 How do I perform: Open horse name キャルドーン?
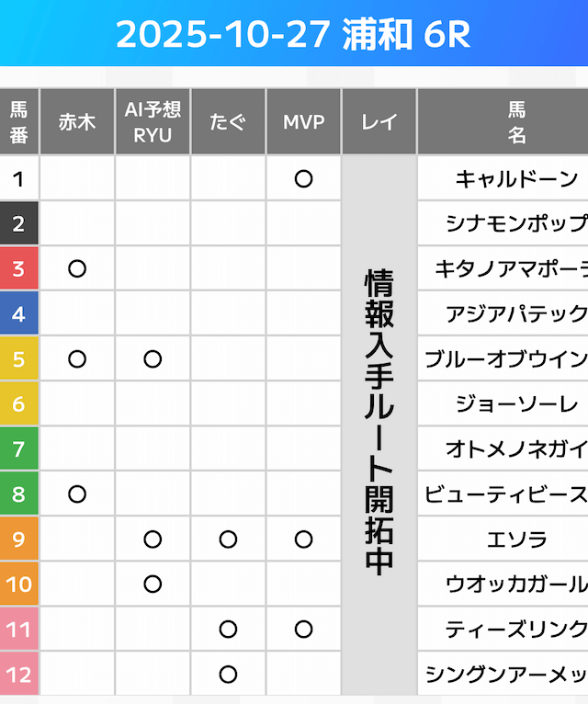pos(516,179)
